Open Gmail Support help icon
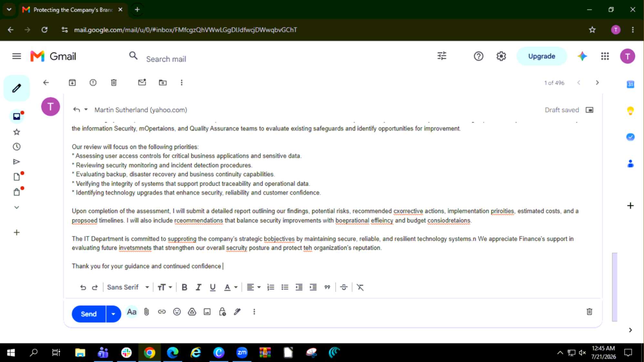This screenshot has height=362, width=644. [x=478, y=56]
